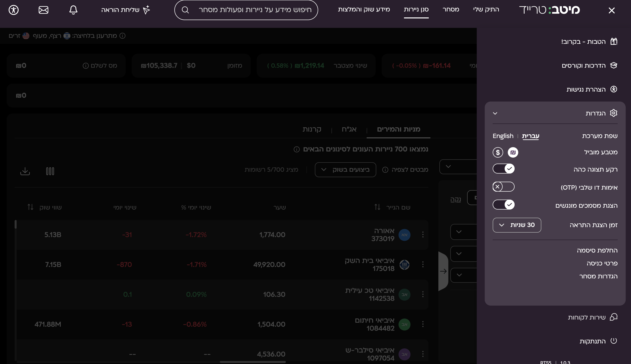Open the notifications bell icon

click(x=73, y=10)
